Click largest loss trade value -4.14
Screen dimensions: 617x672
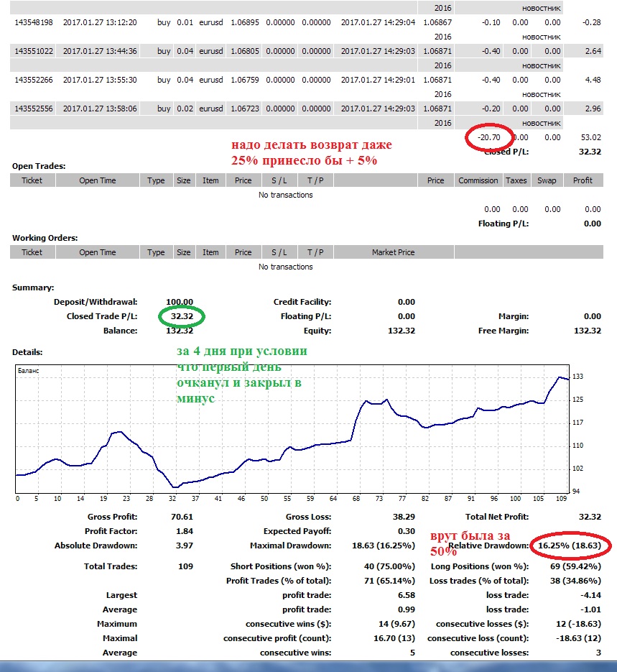(x=591, y=595)
